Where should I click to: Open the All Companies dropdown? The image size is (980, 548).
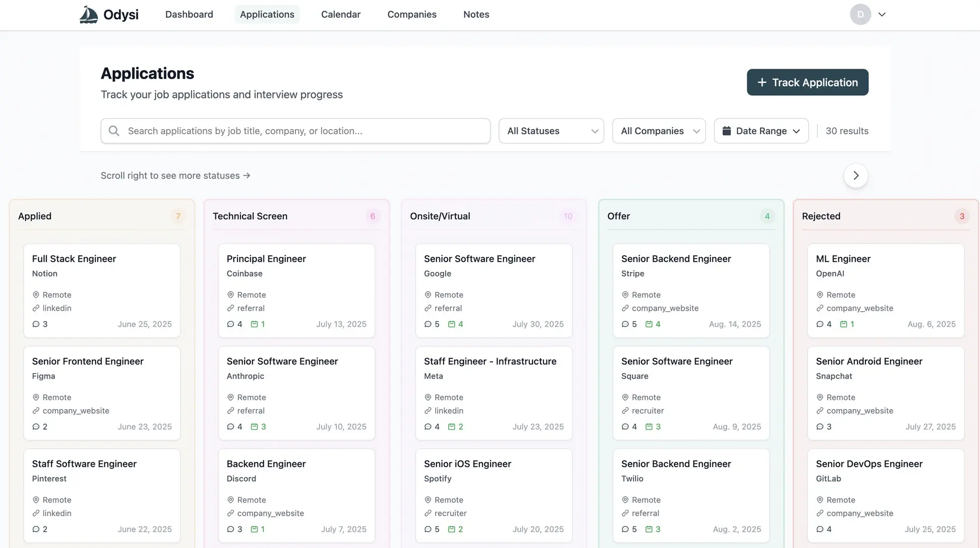tap(659, 131)
